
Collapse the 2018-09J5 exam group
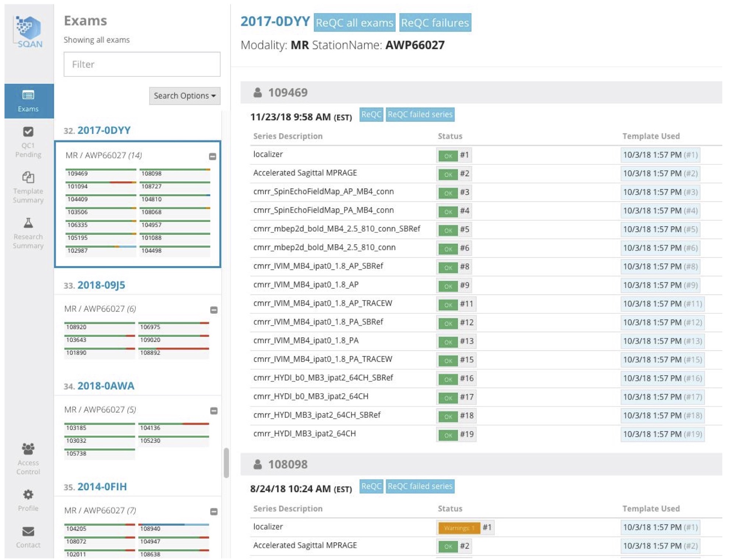coord(214,310)
